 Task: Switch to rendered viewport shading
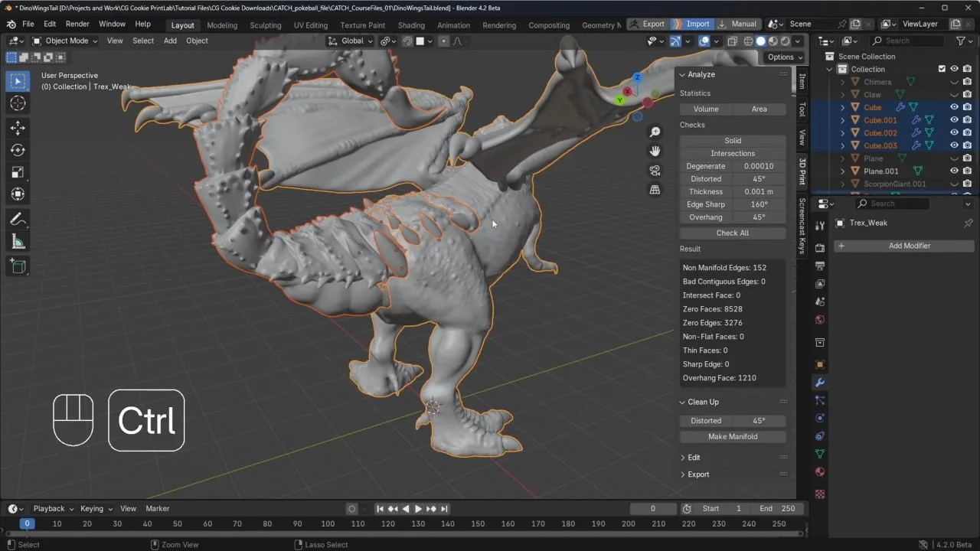[x=786, y=41]
